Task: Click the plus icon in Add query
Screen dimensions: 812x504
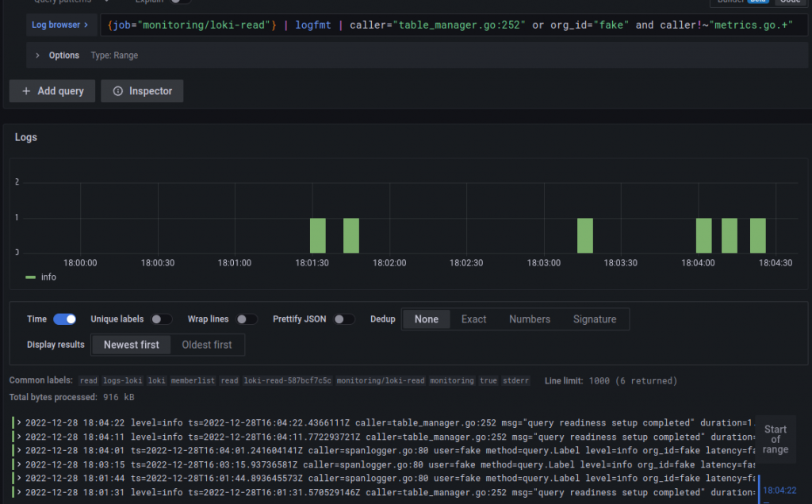Action: (25, 91)
